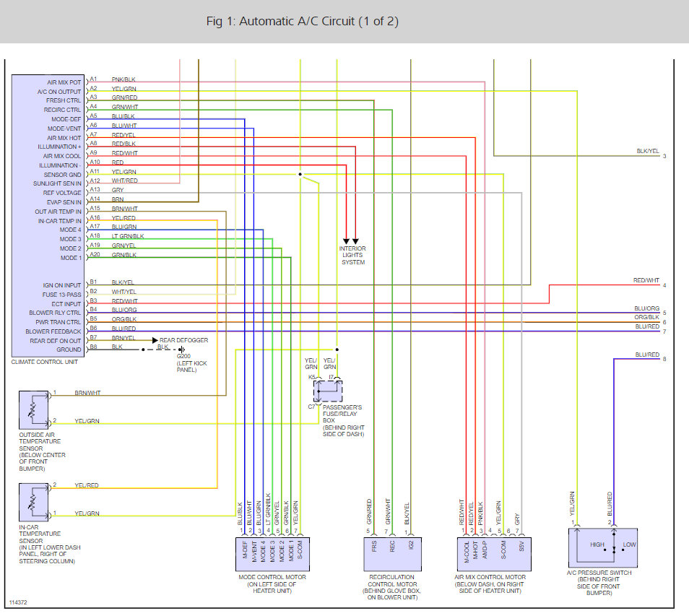Select the 'AIR MIX HOT' pin label
Viewport: 689px width, 616px height.
click(64, 137)
